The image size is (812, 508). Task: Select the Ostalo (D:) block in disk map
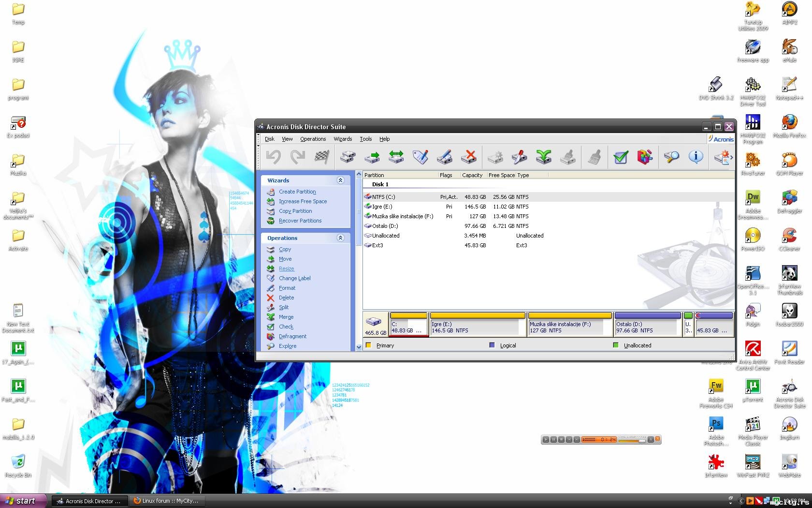[x=648, y=324]
